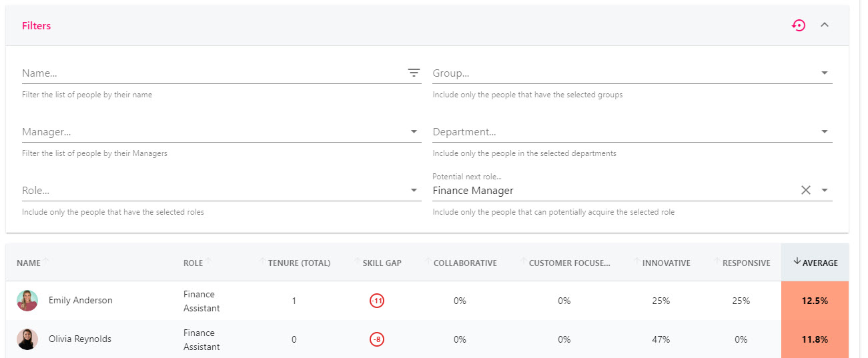Screen dimensions: 868x358
Task: Expand the Department dropdown
Action: (825, 132)
